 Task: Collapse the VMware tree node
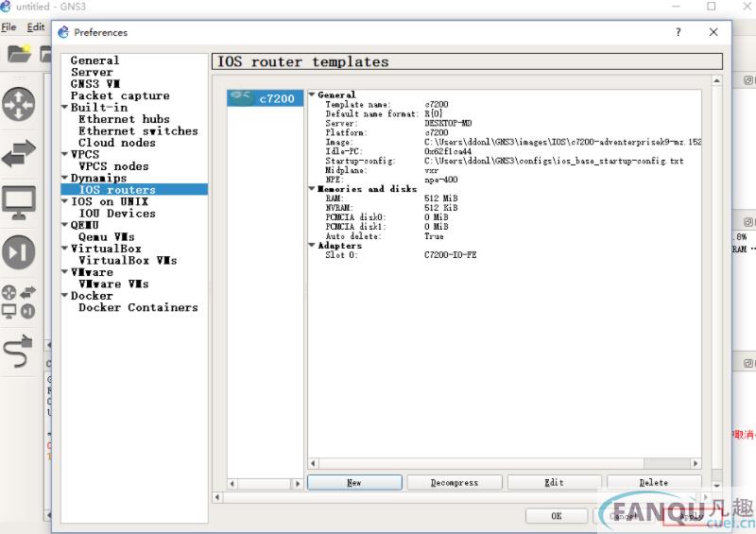65,272
